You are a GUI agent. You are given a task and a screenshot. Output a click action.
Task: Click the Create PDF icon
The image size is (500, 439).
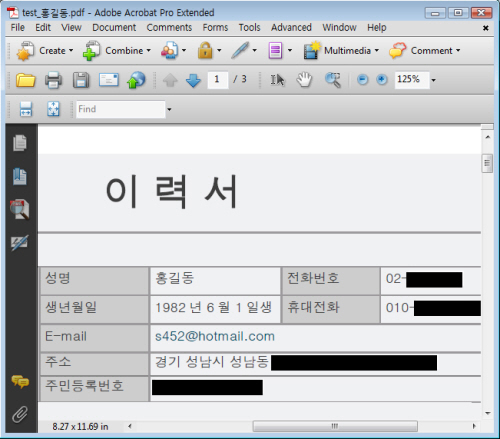25,51
